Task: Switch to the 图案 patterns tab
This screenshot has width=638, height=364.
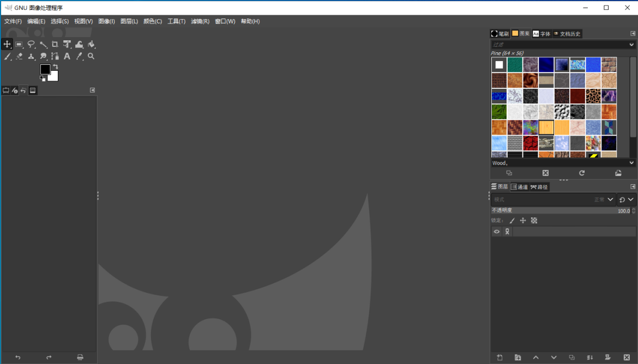Action: pyautogui.click(x=521, y=34)
